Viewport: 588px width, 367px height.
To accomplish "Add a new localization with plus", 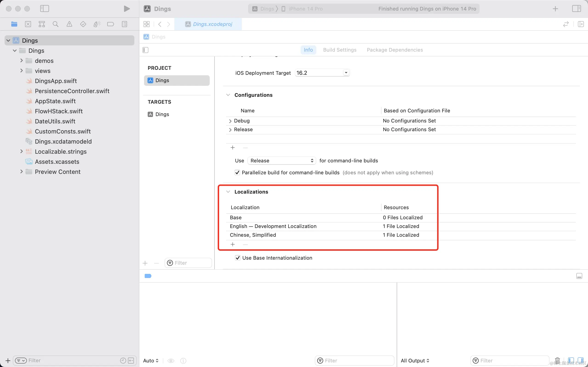I will (x=232, y=244).
